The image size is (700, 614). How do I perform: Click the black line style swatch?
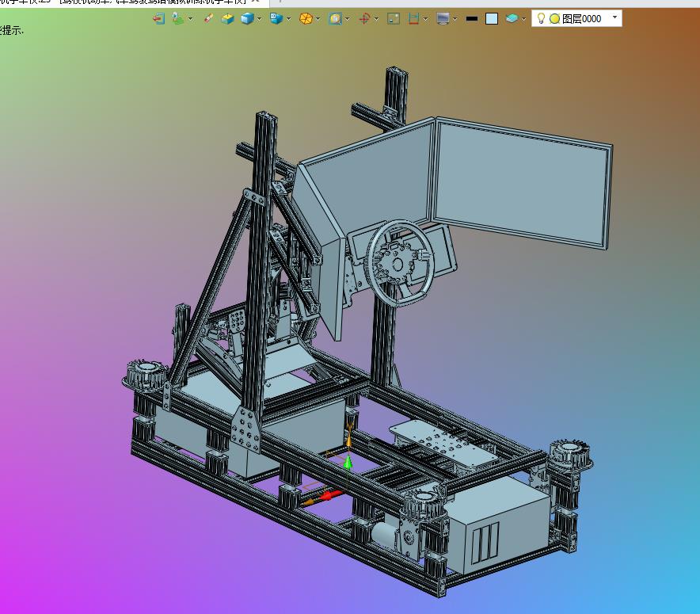(x=471, y=19)
